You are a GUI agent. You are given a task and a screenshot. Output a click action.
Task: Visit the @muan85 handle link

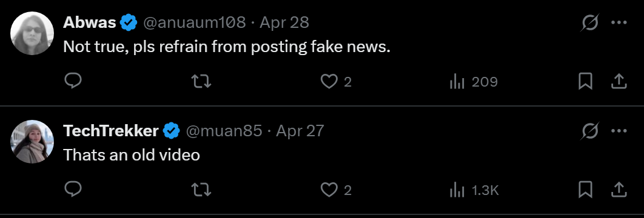(224, 131)
